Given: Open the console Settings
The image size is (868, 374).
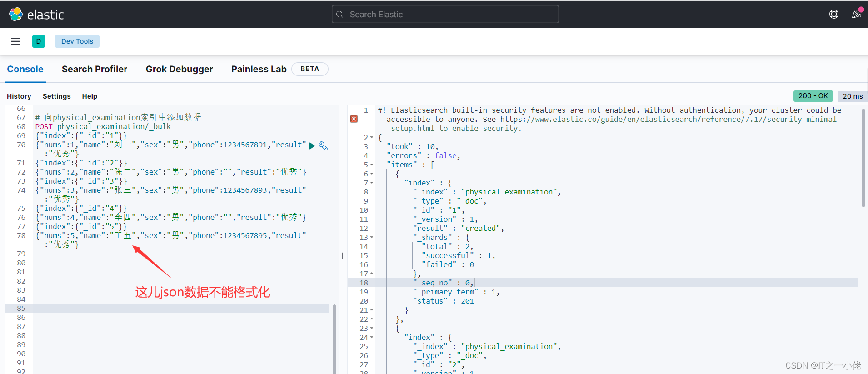Looking at the screenshot, I should tap(57, 96).
